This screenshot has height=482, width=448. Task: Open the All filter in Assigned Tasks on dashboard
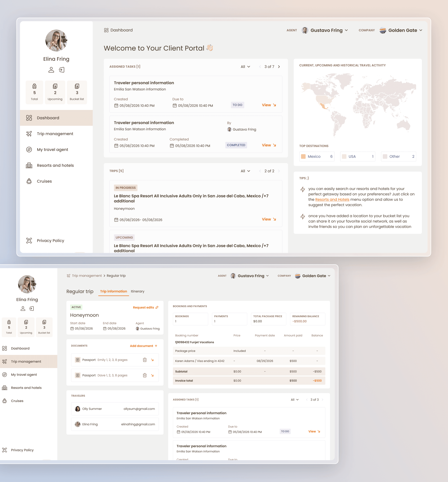245,67
